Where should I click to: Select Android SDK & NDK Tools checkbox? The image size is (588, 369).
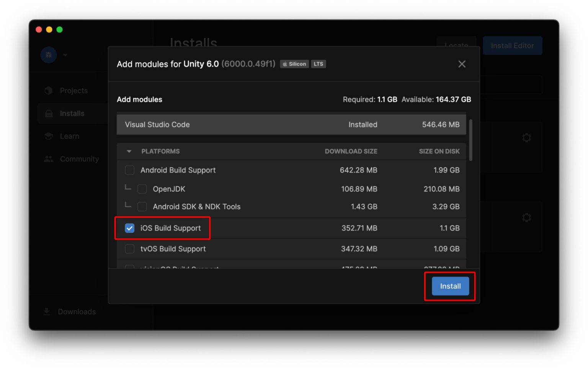[x=142, y=207]
